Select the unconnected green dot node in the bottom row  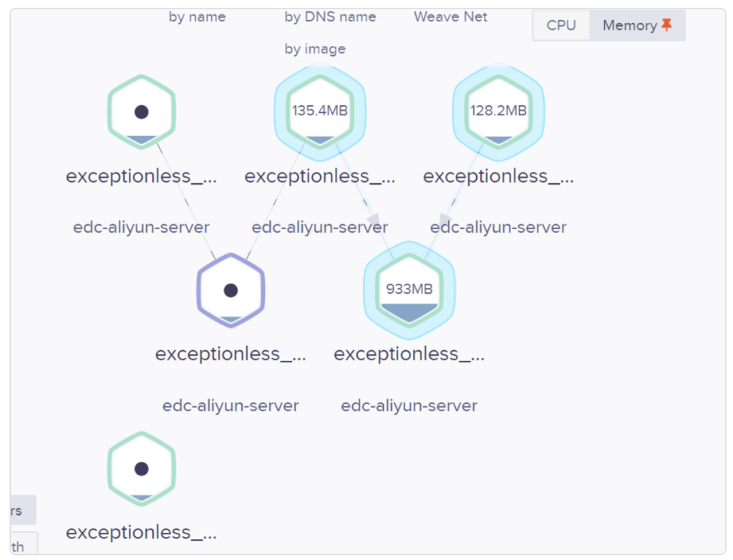pyautogui.click(x=142, y=469)
